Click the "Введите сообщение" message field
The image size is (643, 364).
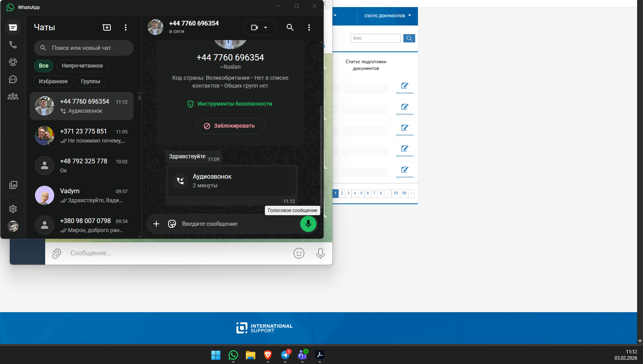click(x=238, y=224)
